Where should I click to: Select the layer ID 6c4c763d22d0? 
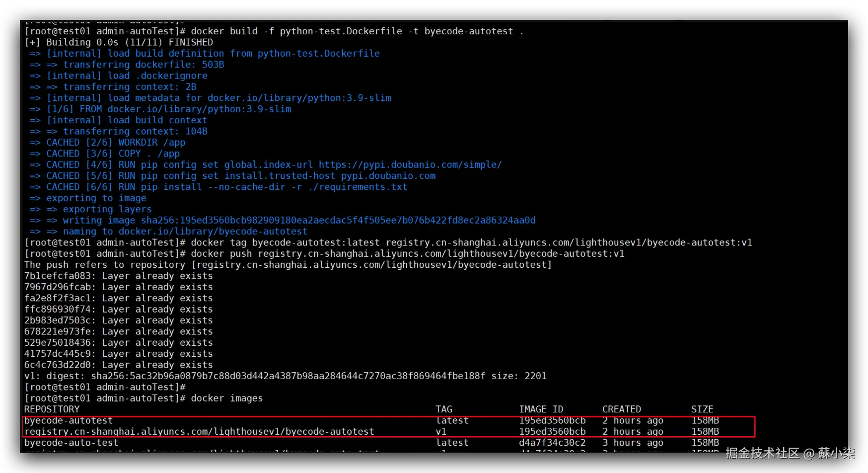(58, 365)
